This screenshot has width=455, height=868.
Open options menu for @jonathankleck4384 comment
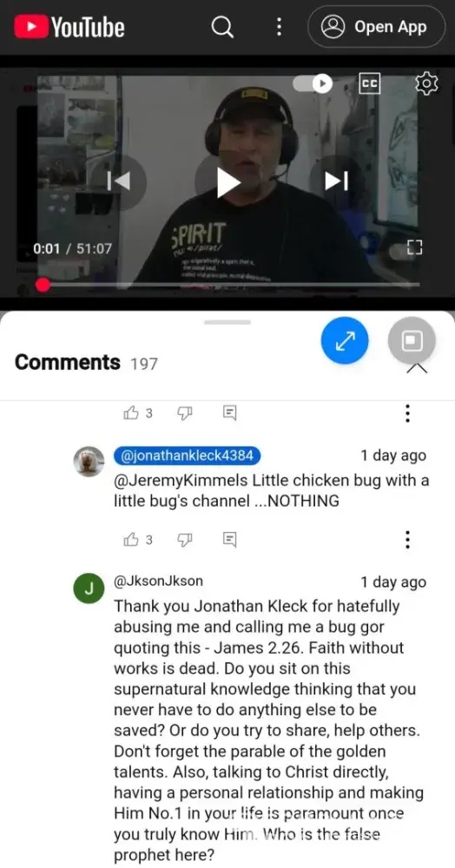(407, 539)
